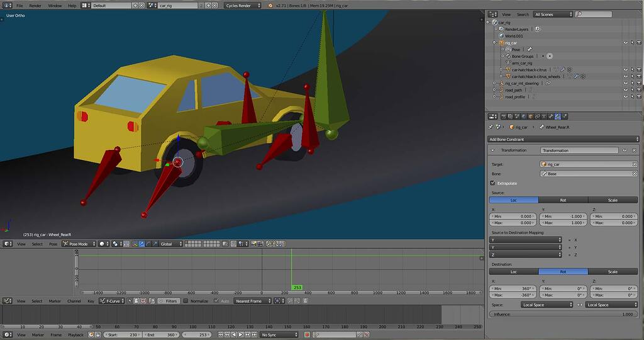
Task: Click the current frame 253 marker
Action: [297, 287]
